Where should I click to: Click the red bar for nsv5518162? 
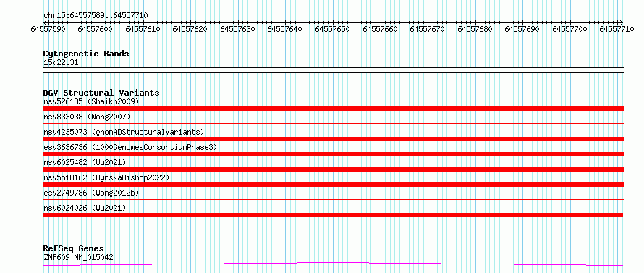tap(333, 185)
